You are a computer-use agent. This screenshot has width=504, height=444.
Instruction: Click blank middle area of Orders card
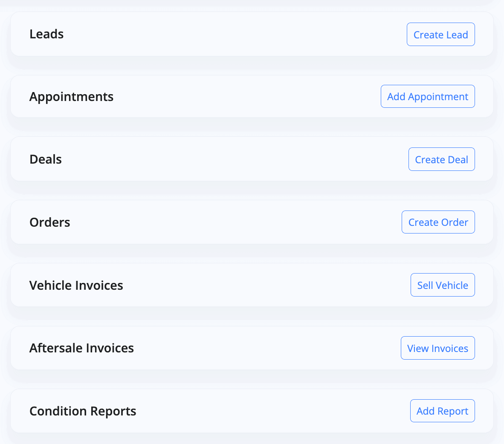[x=235, y=222]
